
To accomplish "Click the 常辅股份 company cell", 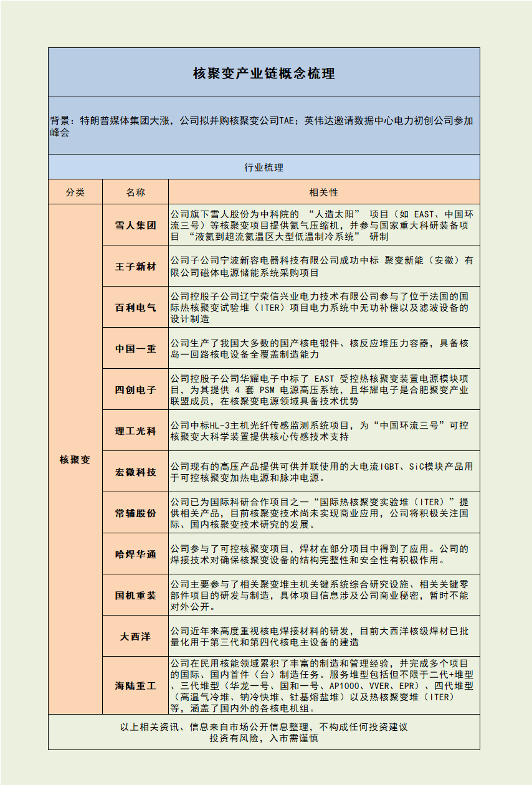I will (x=135, y=513).
